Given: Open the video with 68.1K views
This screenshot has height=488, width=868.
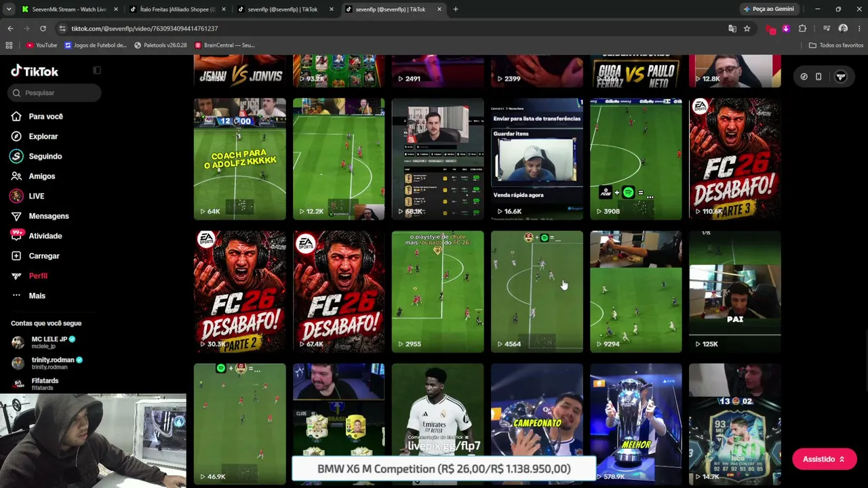Looking at the screenshot, I should click(438, 159).
